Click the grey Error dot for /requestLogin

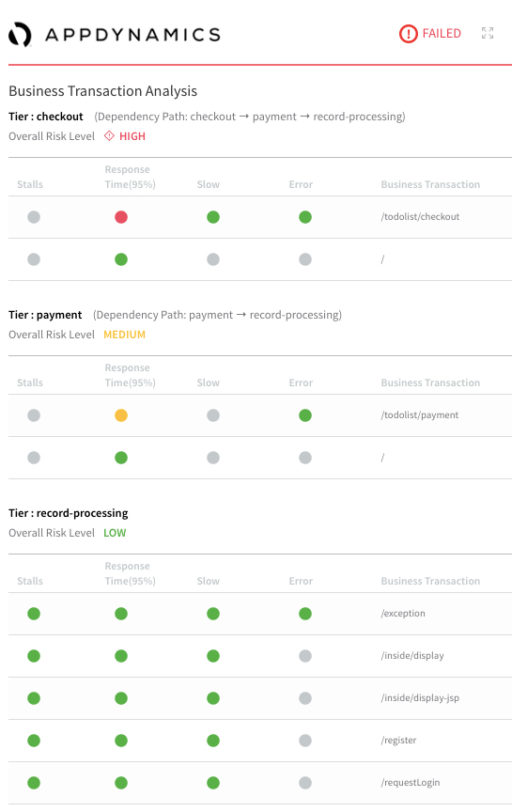(x=305, y=783)
